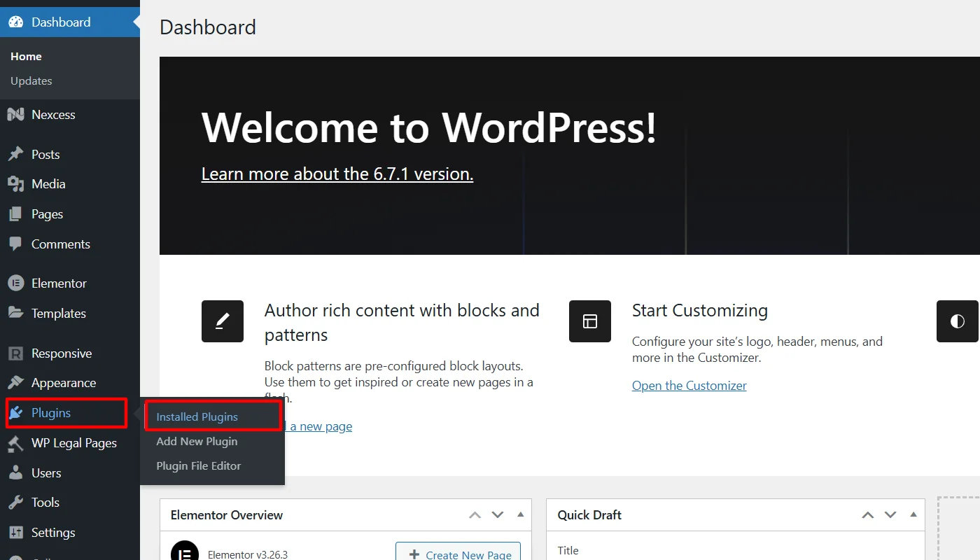Click the Start Customizing heading text

[x=700, y=310]
